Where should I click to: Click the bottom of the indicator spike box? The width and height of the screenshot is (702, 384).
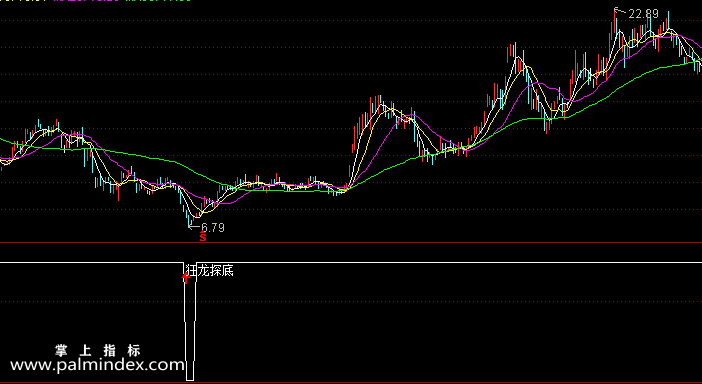tap(190, 380)
